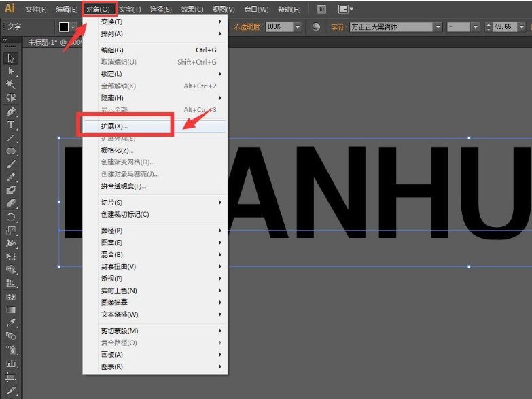Click the round icon beside the opacity field
Screen dimensions: 532x399
tap(316, 27)
